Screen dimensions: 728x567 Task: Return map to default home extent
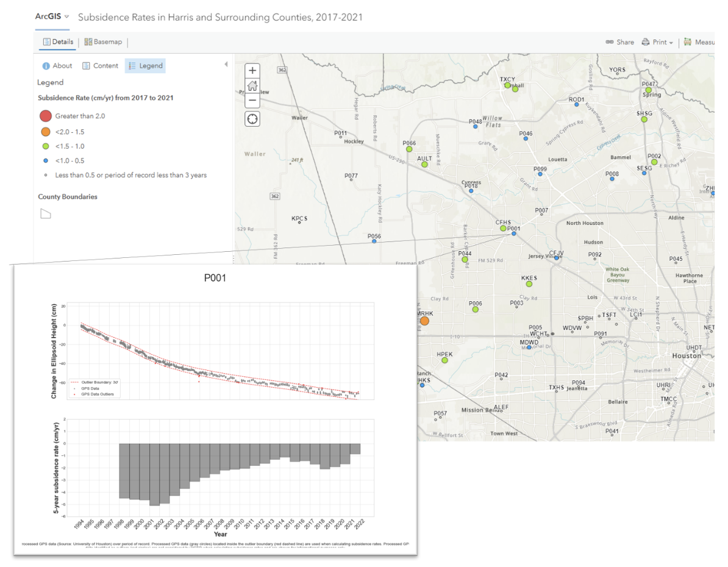(252, 85)
